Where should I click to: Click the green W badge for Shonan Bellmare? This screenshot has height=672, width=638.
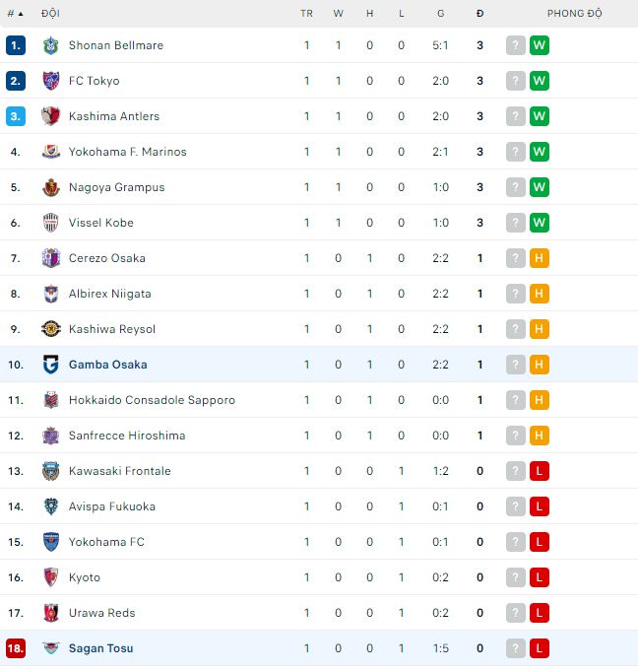pyautogui.click(x=539, y=45)
